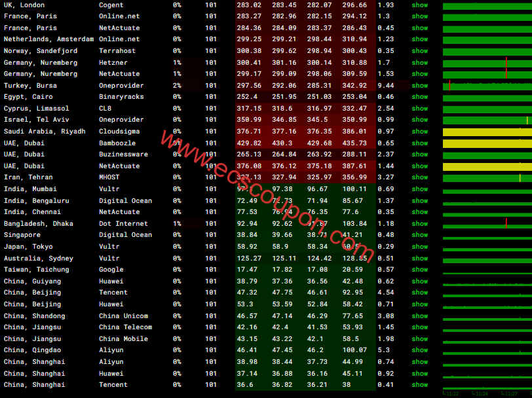Click the Germany, Nuremberg Hetzner graph bar
532x398 pixels.
pyautogui.click(x=487, y=63)
